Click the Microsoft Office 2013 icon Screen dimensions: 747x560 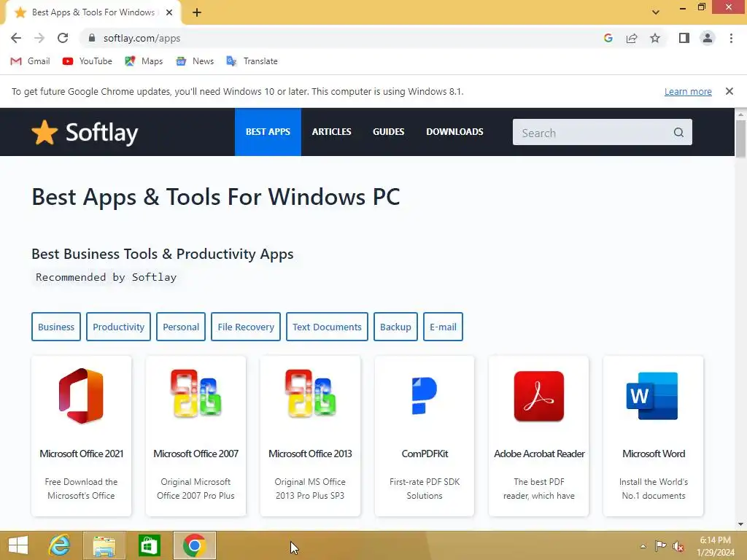tap(310, 394)
